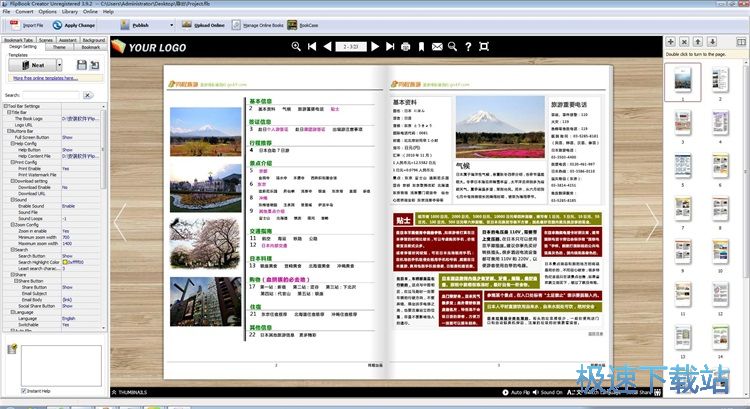Toggle the thumbnail panel layout icon
The height and width of the screenshot is (409, 750).
pyautogui.click(x=741, y=42)
